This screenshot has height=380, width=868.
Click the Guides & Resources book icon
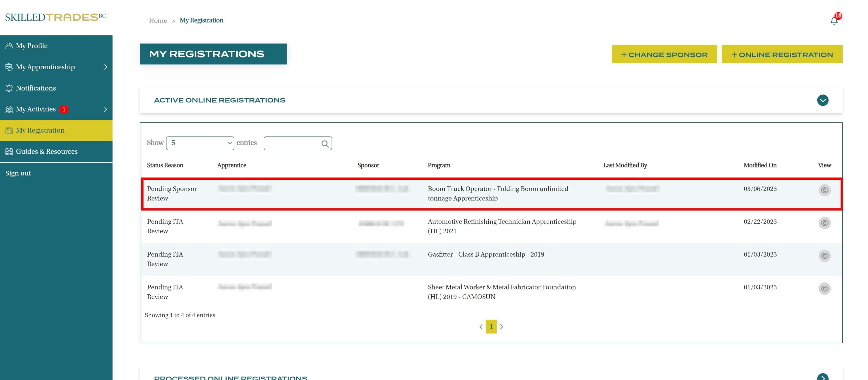point(9,151)
